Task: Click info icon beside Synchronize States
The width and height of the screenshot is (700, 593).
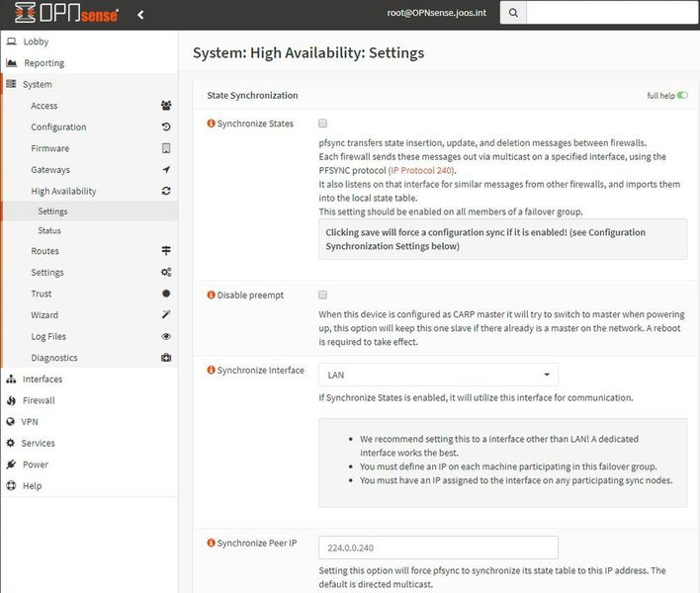Action: click(212, 124)
